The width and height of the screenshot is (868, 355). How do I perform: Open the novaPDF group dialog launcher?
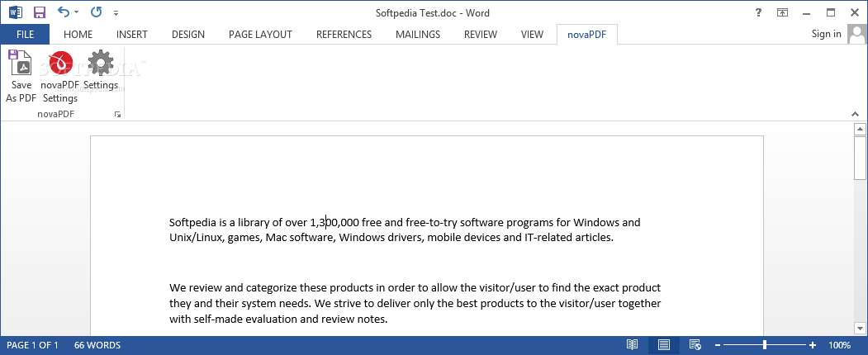point(117,115)
